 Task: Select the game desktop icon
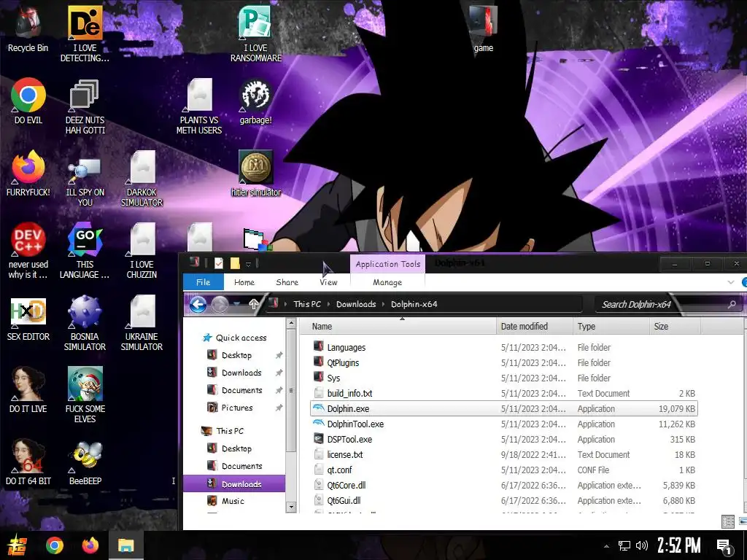click(x=483, y=28)
